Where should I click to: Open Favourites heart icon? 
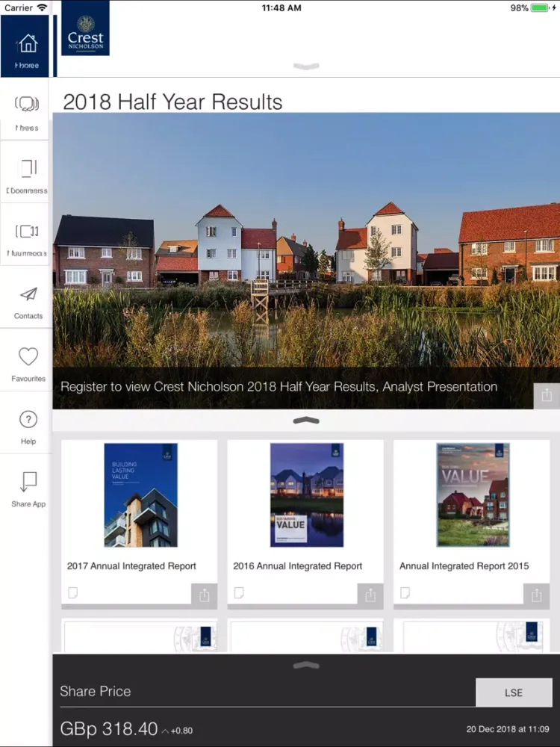(28, 356)
